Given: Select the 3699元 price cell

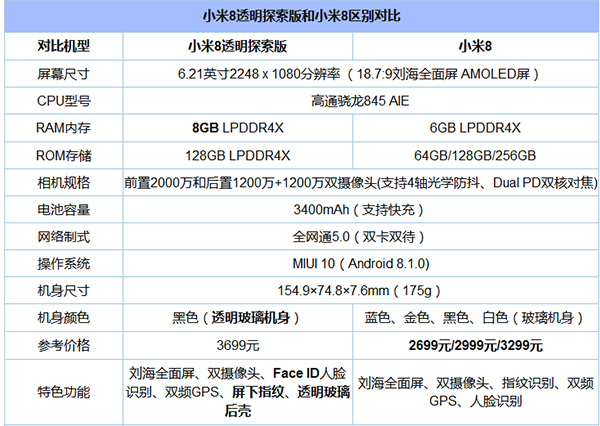Looking at the screenshot, I should point(237,345).
